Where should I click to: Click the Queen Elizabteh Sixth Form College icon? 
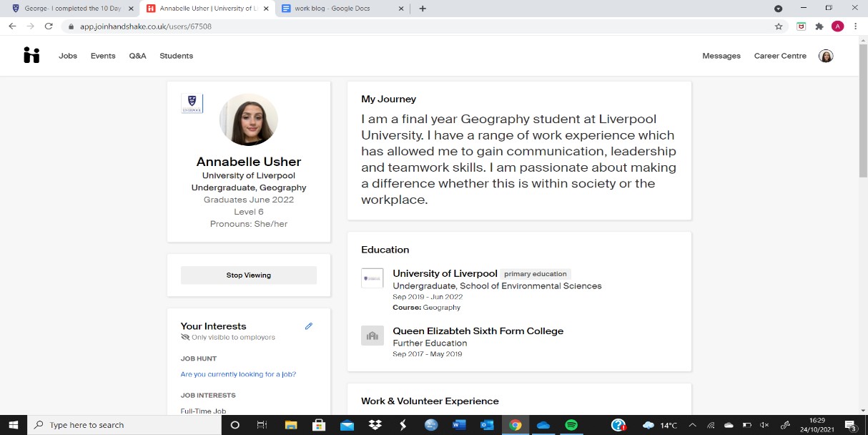[373, 336]
